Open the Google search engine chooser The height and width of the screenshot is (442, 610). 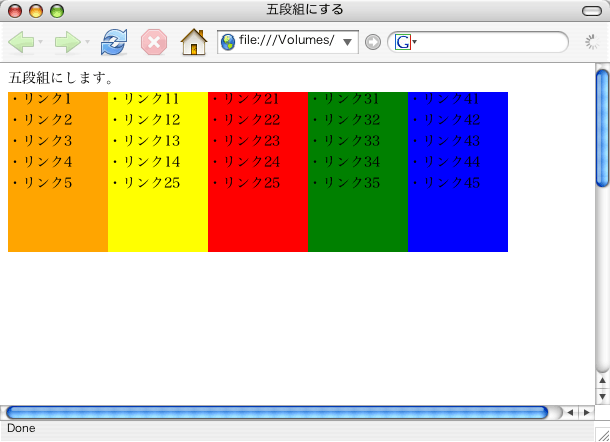pos(405,42)
